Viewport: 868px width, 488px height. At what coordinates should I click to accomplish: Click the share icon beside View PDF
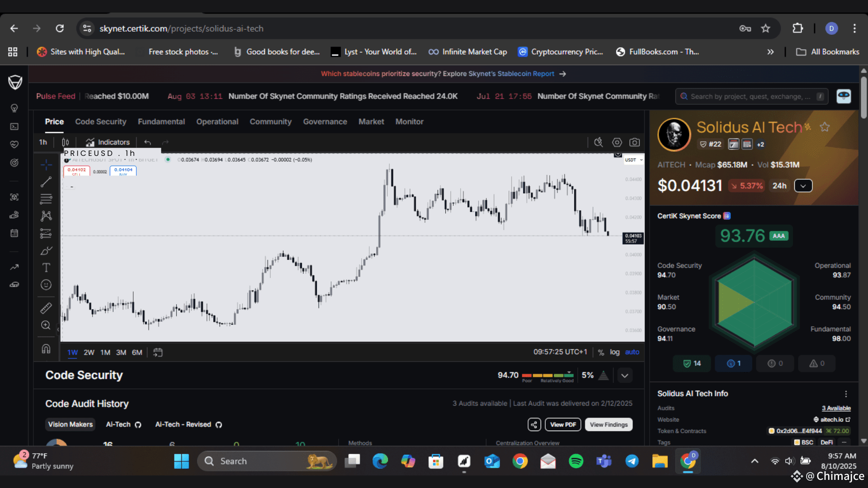tap(534, 425)
